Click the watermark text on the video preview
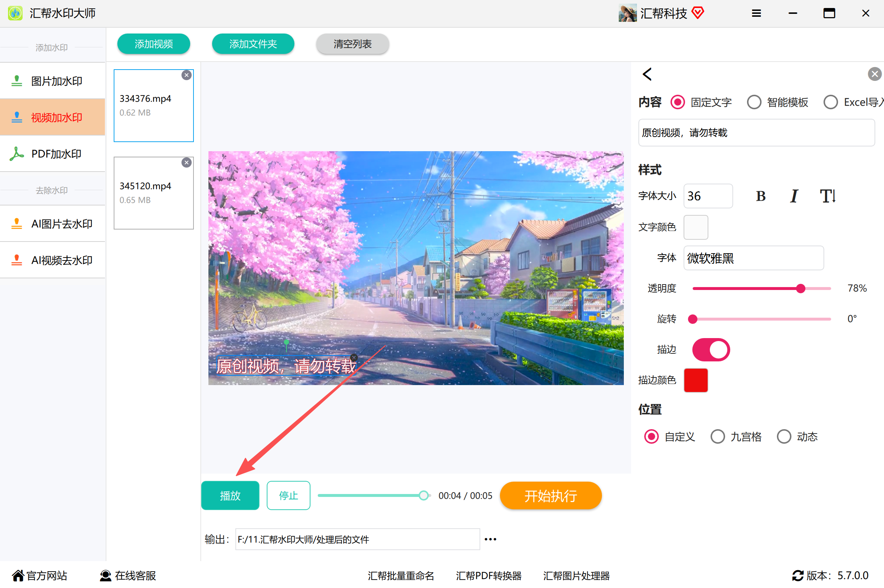Image resolution: width=884 pixels, height=588 pixels. coord(286,366)
